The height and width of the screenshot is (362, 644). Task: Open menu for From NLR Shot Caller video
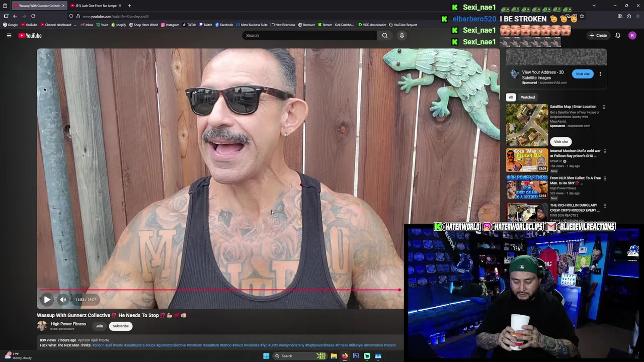[x=605, y=178]
